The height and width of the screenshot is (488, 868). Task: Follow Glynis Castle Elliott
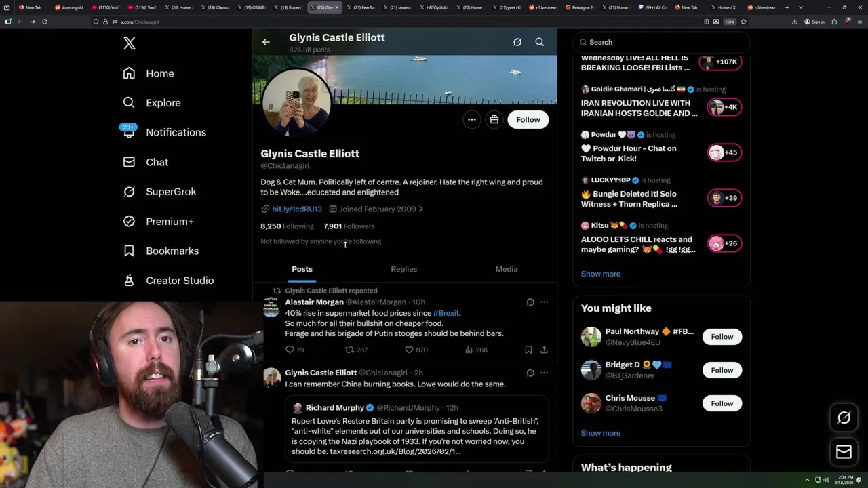click(x=528, y=120)
